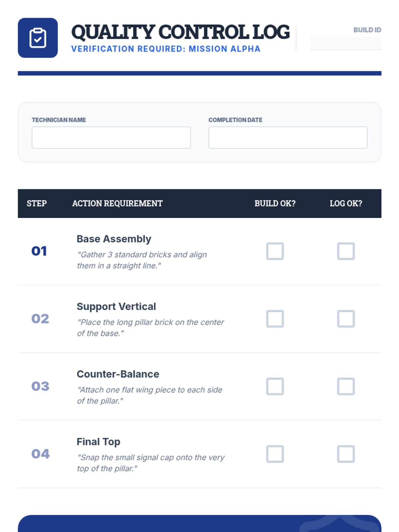Check Log OK for Base Assembly
Viewport: 399px width, 532px height.
[x=346, y=251]
